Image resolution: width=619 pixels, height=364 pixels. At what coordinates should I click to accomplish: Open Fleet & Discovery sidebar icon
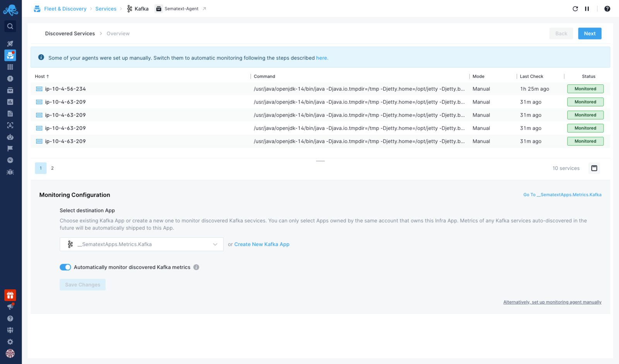tap(10, 55)
